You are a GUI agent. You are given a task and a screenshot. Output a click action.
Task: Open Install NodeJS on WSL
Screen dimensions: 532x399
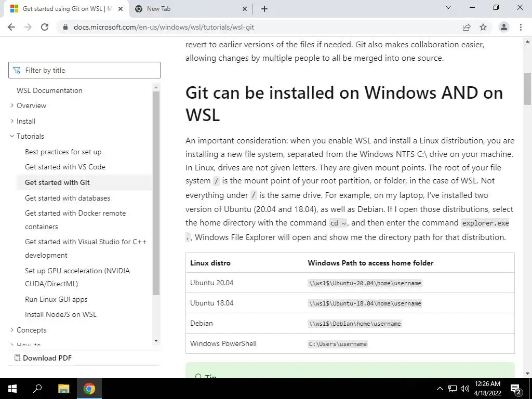point(61,314)
